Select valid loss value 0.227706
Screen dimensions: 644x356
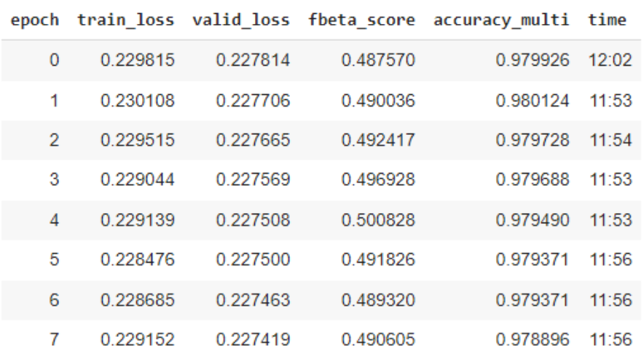pos(253,101)
